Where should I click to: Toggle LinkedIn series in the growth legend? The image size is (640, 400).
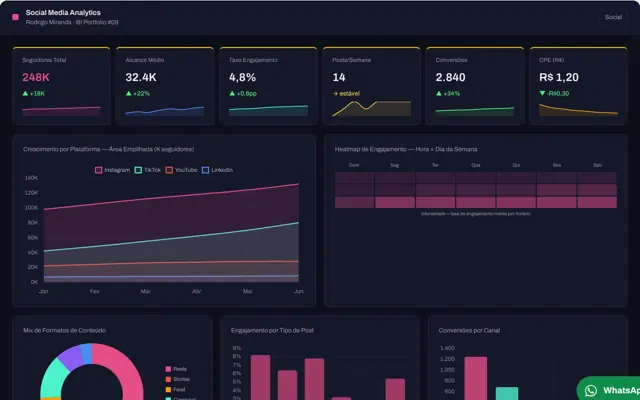[217, 170]
